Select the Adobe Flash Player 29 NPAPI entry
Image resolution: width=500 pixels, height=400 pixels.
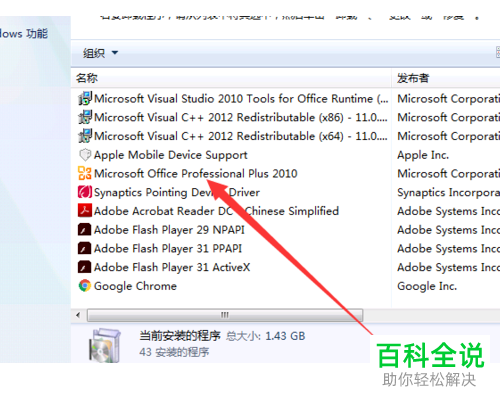pyautogui.click(x=169, y=230)
